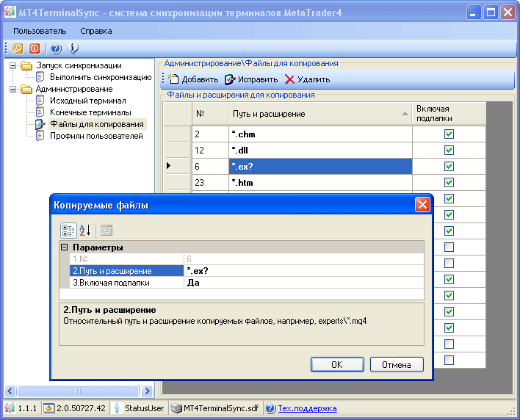Sort property grid alphabetically A-Z

[85, 230]
